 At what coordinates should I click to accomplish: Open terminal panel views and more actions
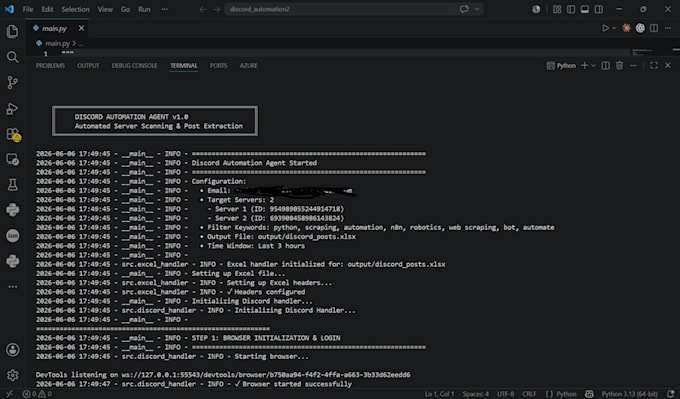633,65
